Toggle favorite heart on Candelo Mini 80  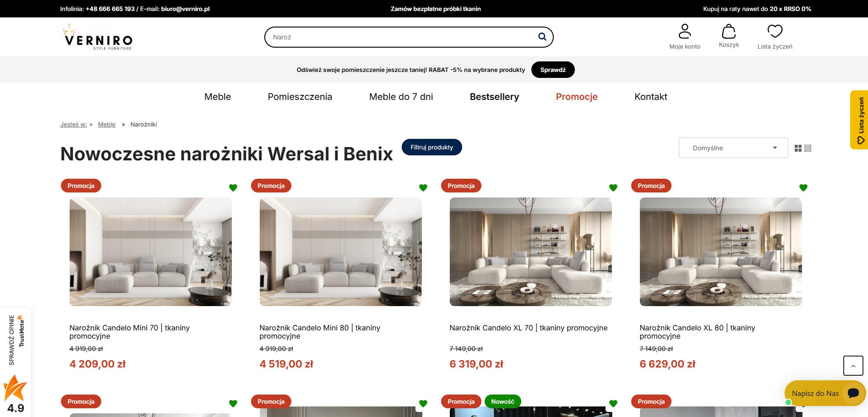pyautogui.click(x=423, y=187)
